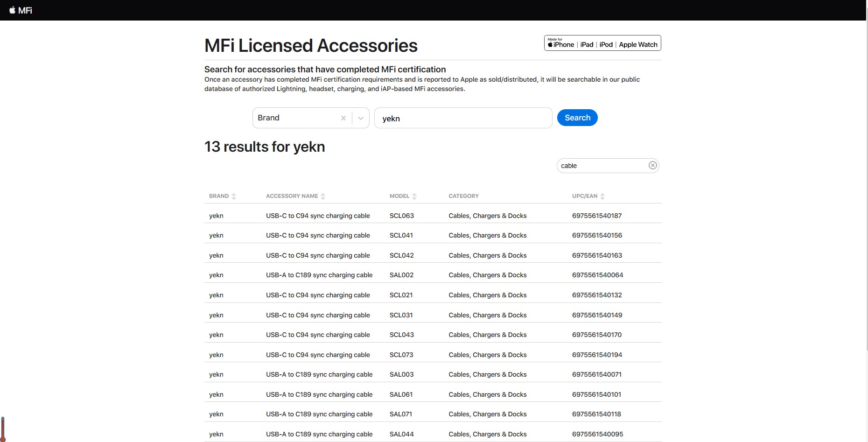
Task: Select model SAL002
Action: [401, 275]
